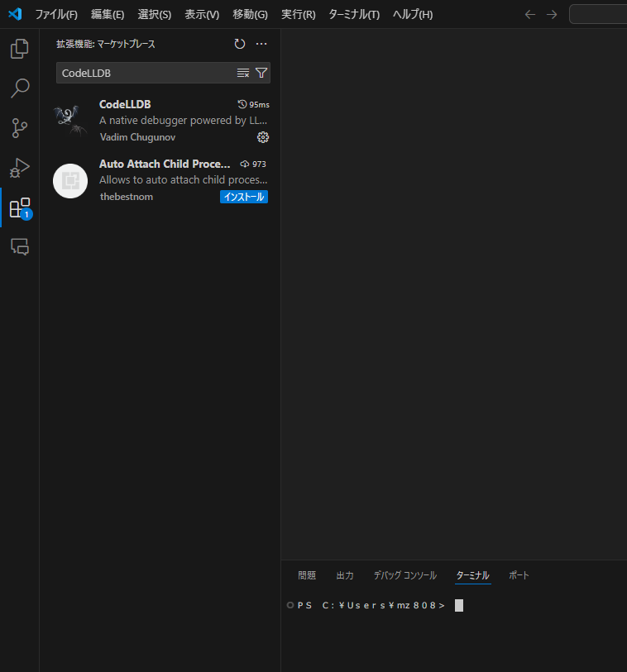
Task: Open the Run and Debug view
Action: (19, 168)
